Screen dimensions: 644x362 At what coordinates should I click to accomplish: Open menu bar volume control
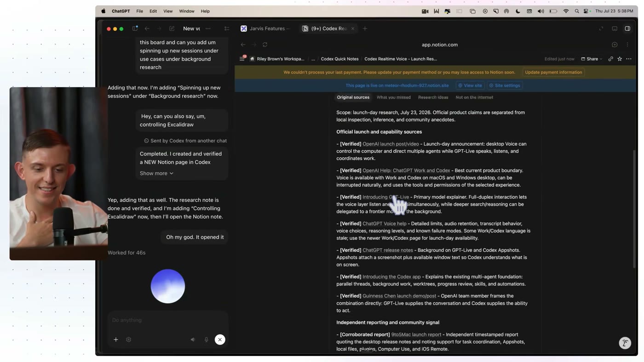541,11
